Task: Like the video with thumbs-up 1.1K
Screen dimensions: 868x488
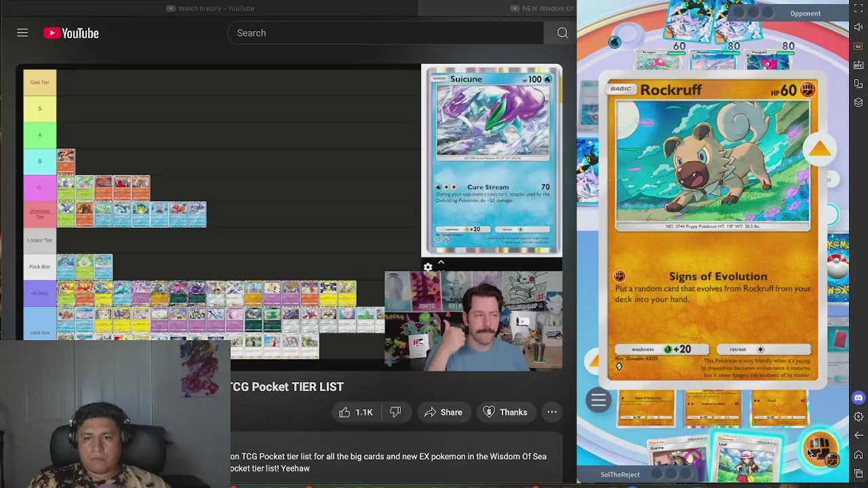Action: pos(356,412)
